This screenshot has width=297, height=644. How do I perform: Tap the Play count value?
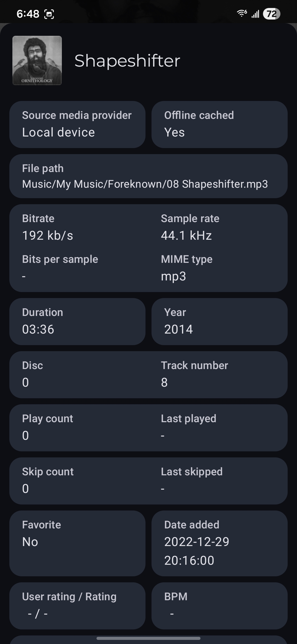pyautogui.click(x=25, y=435)
